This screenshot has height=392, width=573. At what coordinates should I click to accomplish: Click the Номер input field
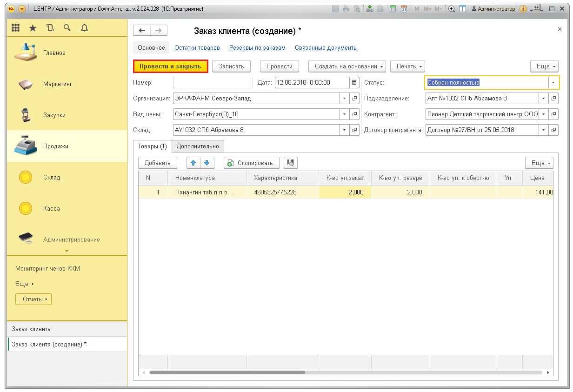point(213,82)
